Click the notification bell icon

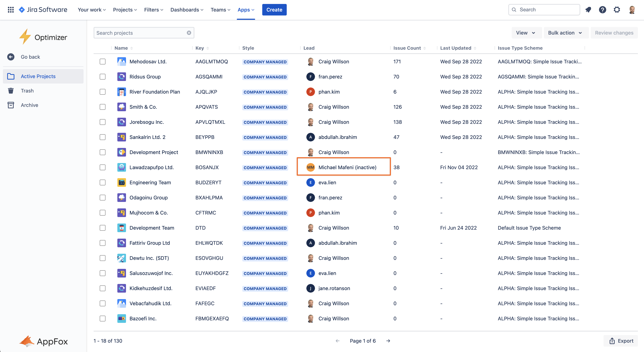point(588,10)
